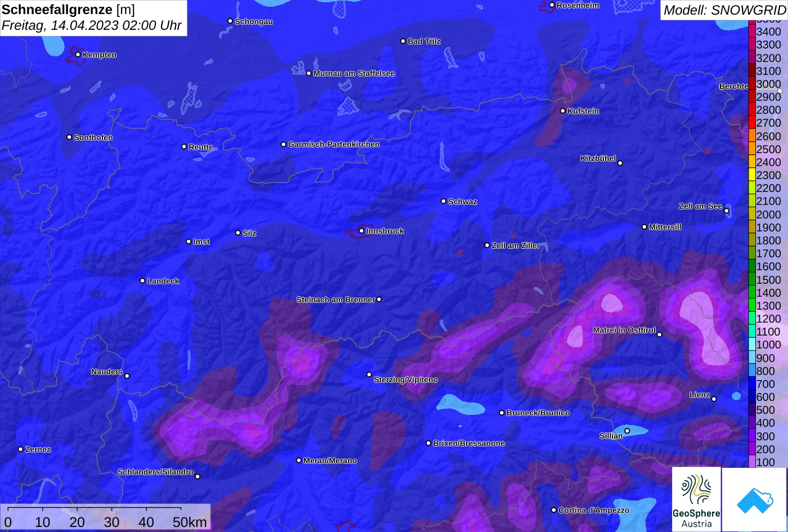Click the Rosenheim marker dot
Viewport: 788px width, 532px height.
(552, 5)
